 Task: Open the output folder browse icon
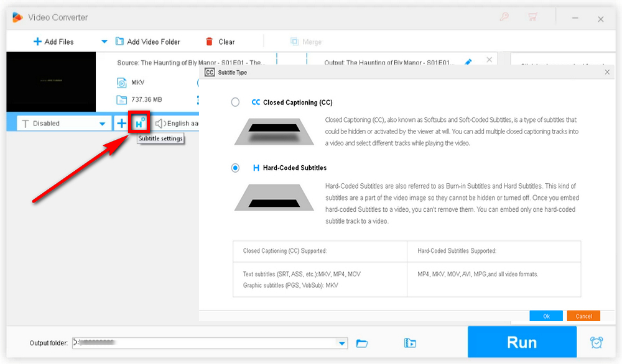tap(362, 343)
